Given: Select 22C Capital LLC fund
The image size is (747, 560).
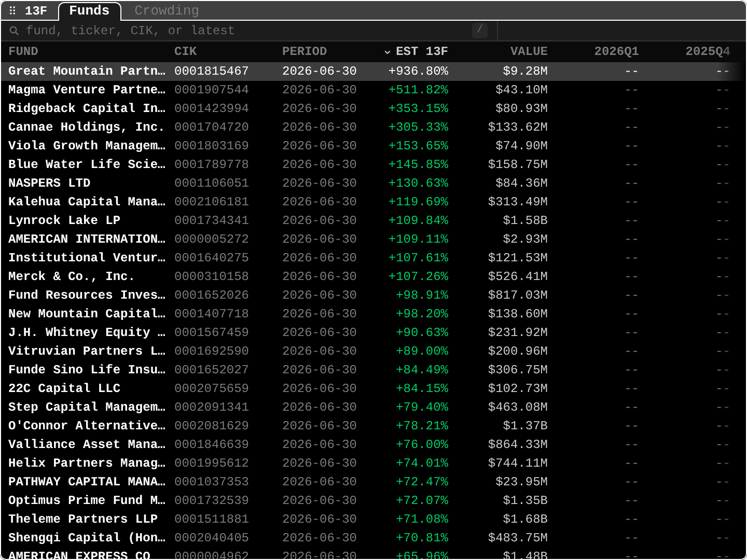Looking at the screenshot, I should (x=374, y=388).
